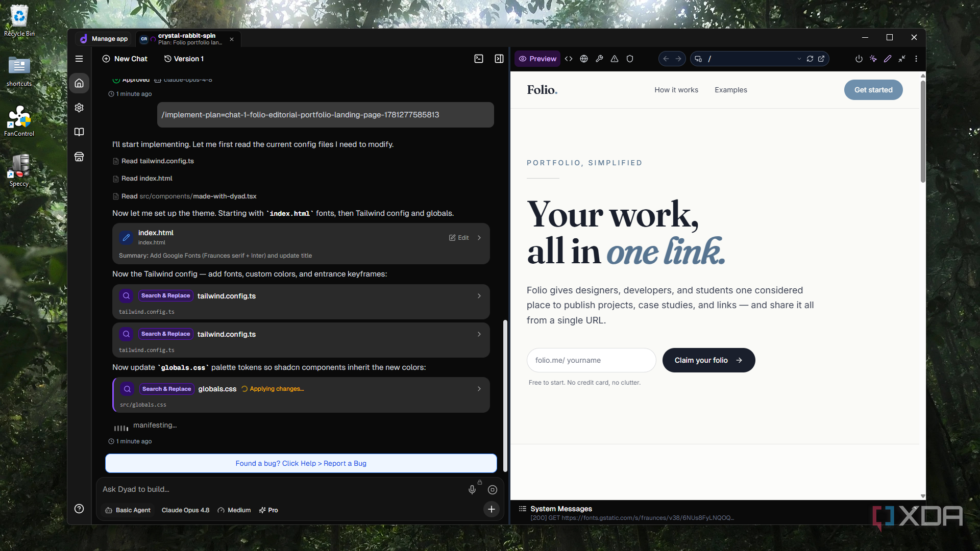The width and height of the screenshot is (980, 551).
Task: Open the Library book icon
Action: click(79, 132)
